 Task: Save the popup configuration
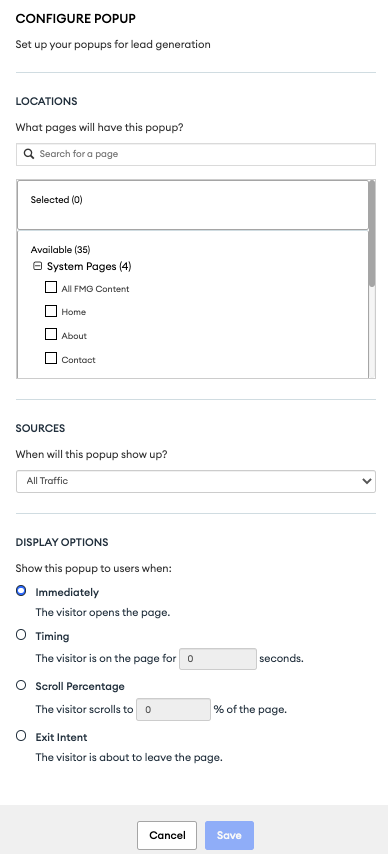coord(229,835)
